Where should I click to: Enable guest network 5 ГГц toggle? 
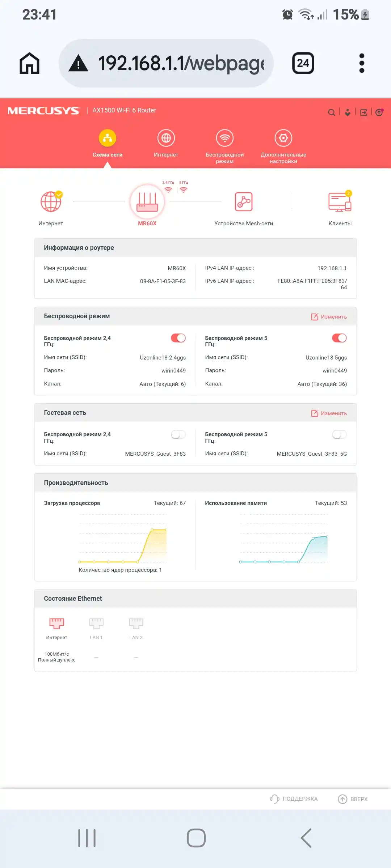(x=340, y=434)
